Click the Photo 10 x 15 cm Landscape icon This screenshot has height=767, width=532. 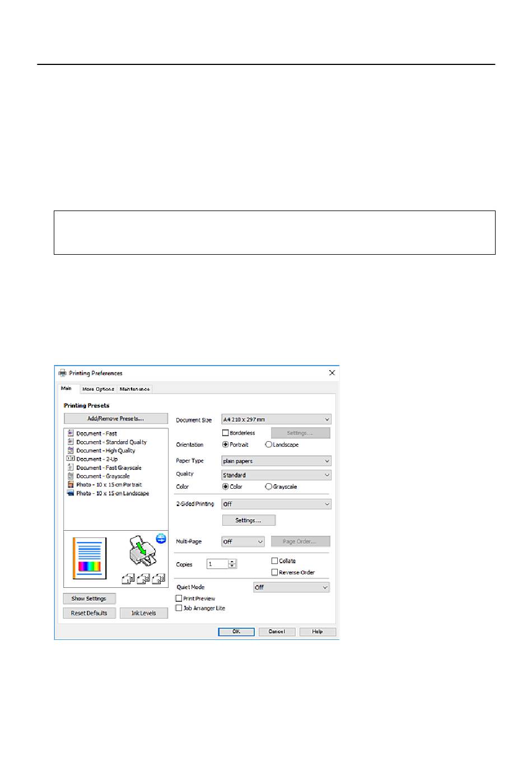coord(71,493)
